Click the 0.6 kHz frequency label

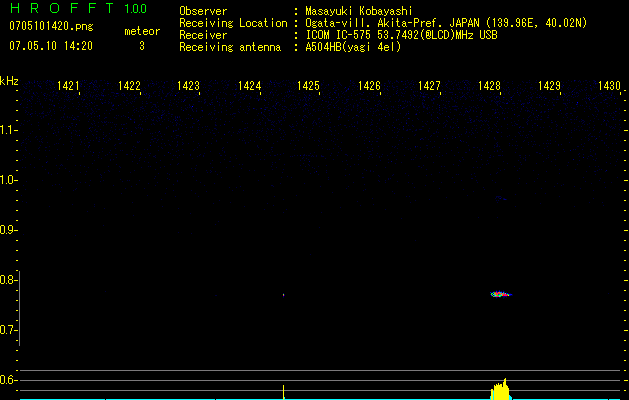tap(7, 380)
